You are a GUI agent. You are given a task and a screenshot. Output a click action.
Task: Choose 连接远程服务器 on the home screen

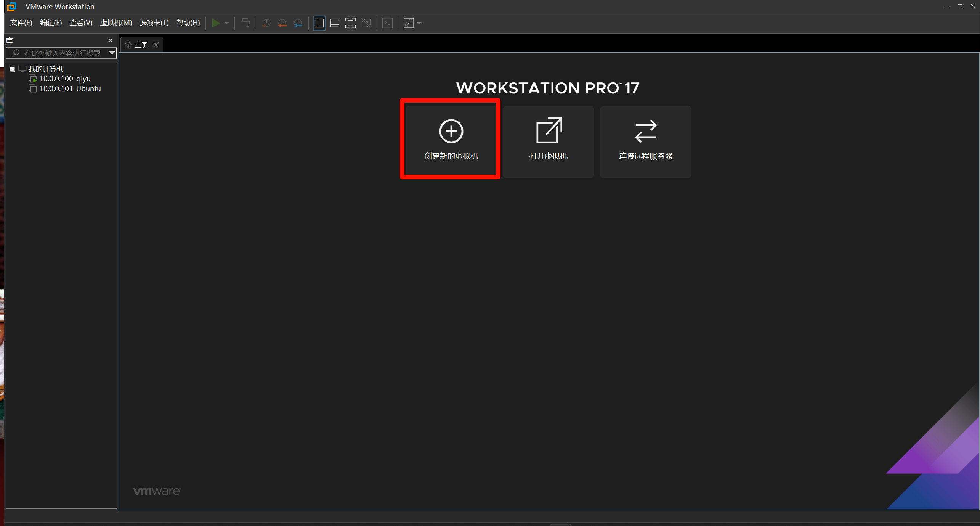(x=645, y=141)
